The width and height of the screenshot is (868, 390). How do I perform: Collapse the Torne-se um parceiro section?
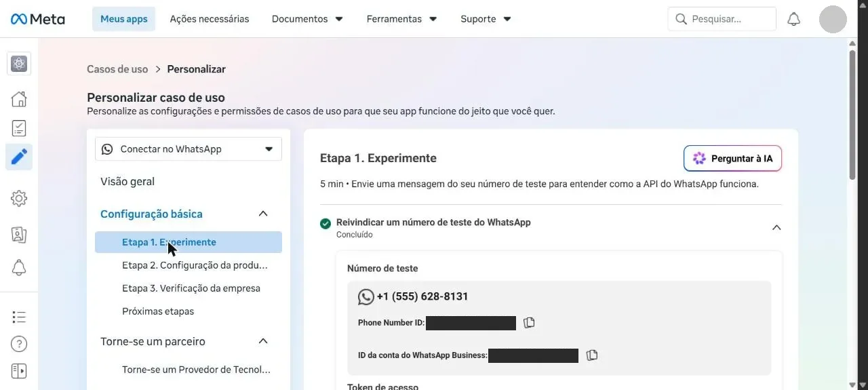pyautogui.click(x=263, y=342)
